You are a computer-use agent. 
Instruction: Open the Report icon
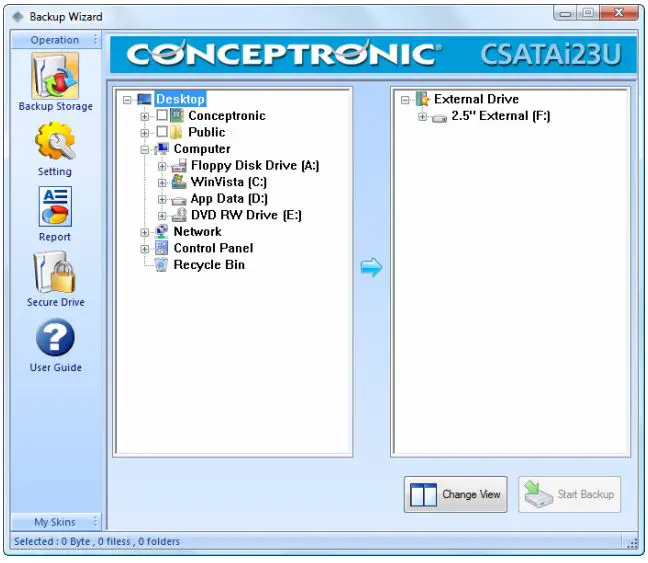(x=55, y=206)
